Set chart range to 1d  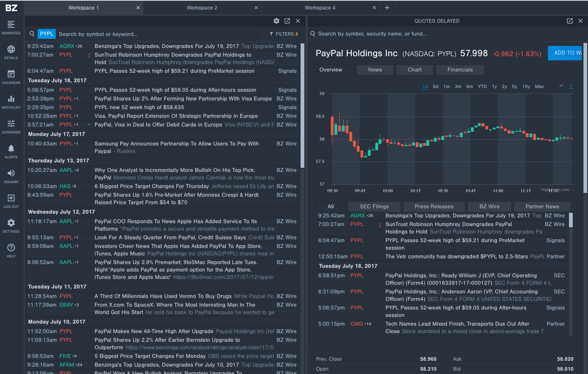[425, 86]
